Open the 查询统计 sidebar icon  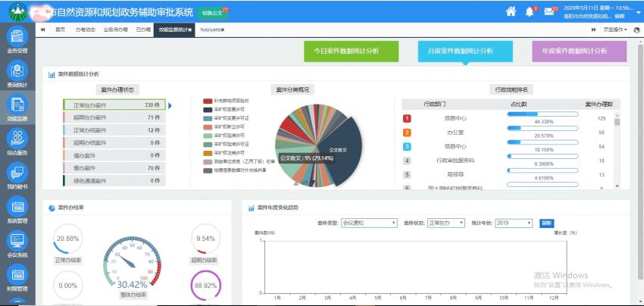pos(17,73)
